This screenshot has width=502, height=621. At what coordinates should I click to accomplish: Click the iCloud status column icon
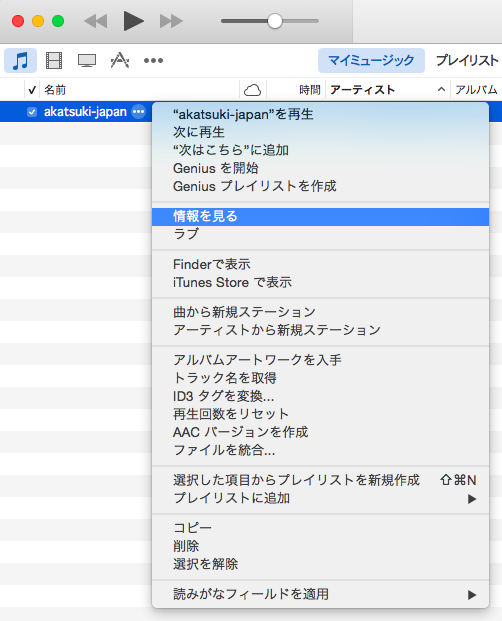point(253,90)
